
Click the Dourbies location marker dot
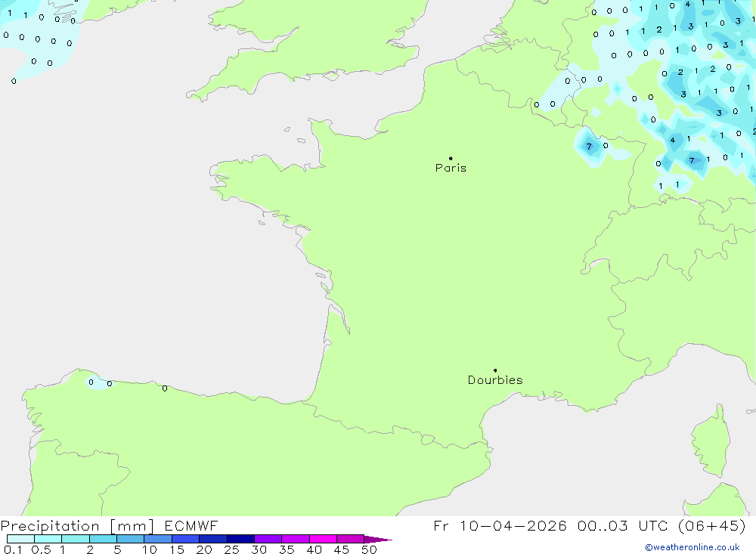tap(495, 370)
